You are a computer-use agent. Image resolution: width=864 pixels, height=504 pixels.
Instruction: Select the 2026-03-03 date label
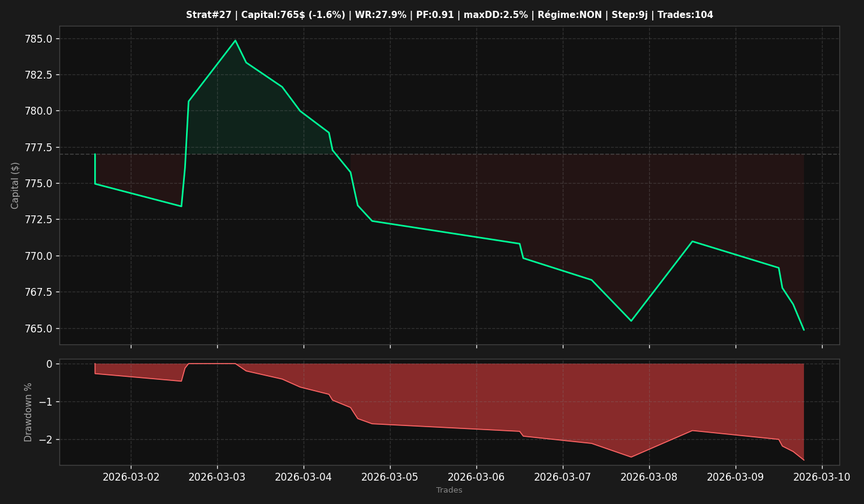click(217, 477)
